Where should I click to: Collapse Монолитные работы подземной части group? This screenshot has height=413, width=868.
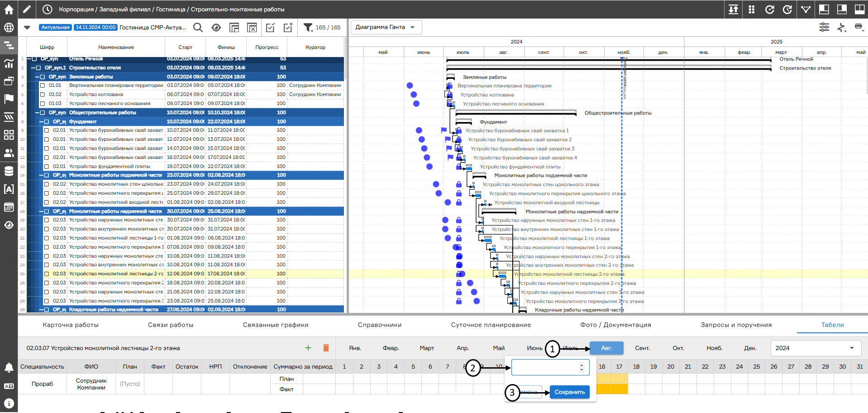pyautogui.click(x=41, y=175)
